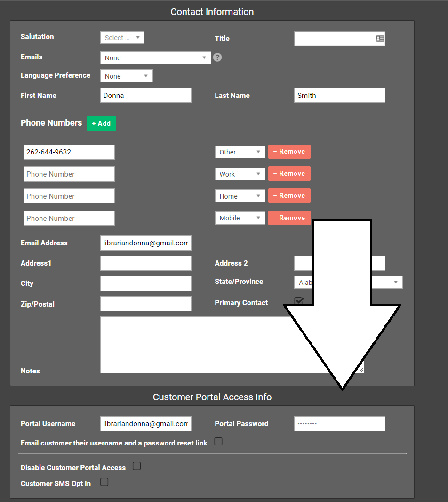Screen dimensions: 448x502
Task: Focus the Portal Password field
Action: click(x=339, y=424)
